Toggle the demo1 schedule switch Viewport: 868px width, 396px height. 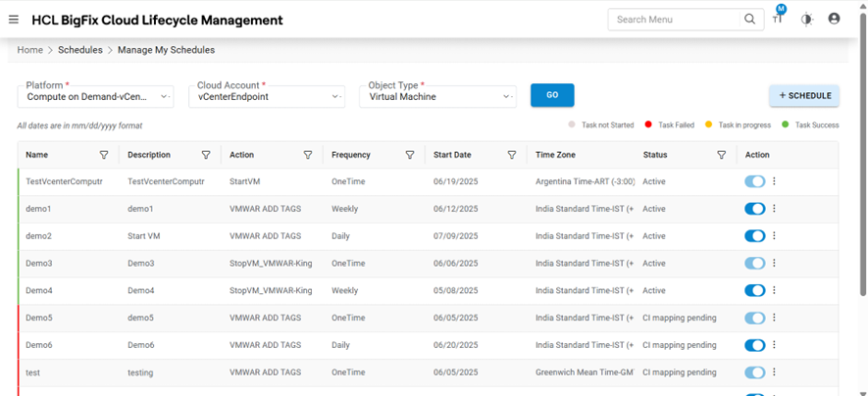[754, 209]
